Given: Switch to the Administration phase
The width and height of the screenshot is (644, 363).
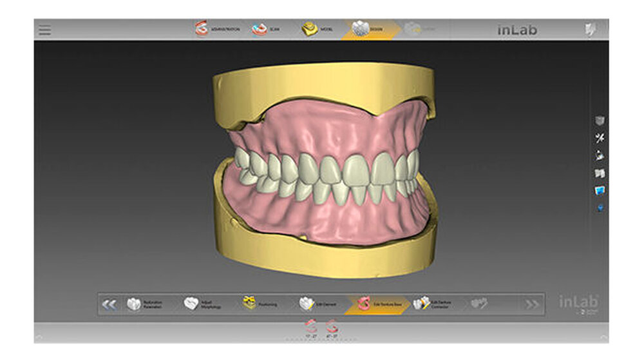Looking at the screenshot, I should [218, 30].
